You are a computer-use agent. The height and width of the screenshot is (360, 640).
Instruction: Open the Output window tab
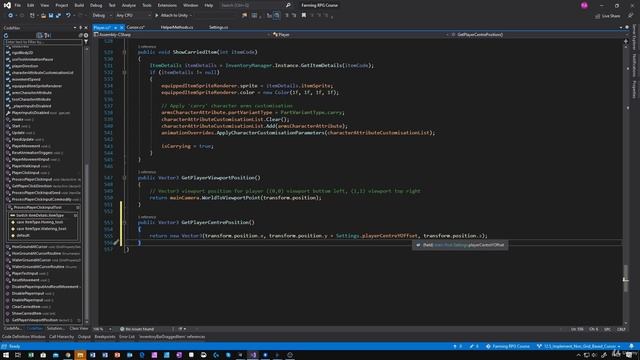(x=84, y=337)
